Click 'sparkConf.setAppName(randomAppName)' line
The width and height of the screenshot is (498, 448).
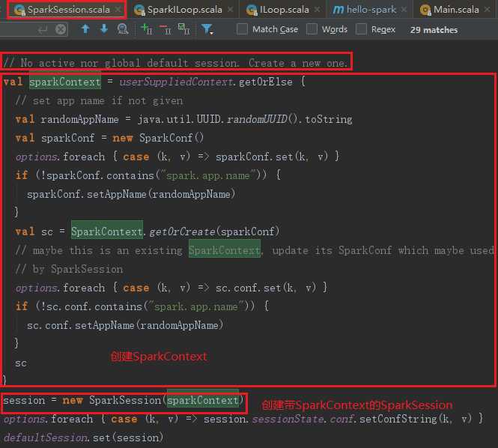tap(131, 194)
